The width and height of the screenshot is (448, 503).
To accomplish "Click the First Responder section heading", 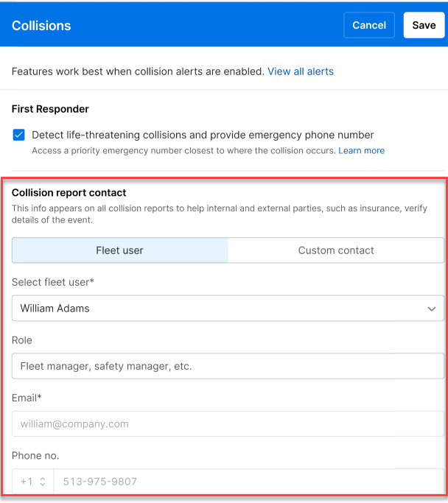I will pyautogui.click(x=50, y=109).
